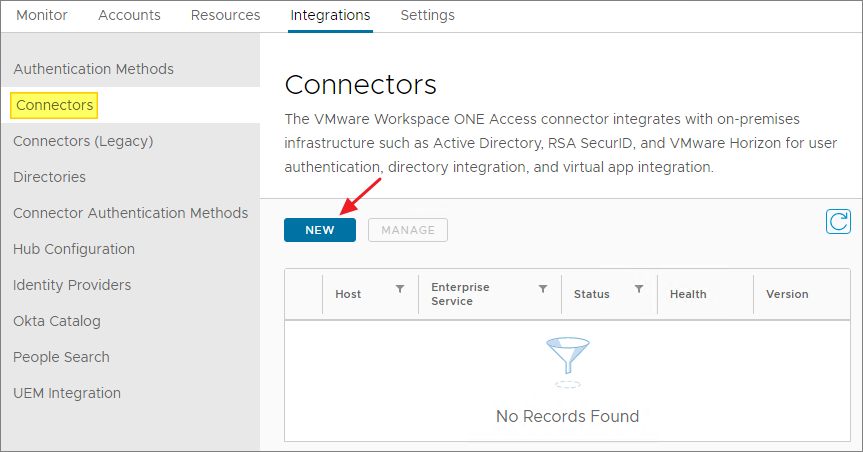Image resolution: width=863 pixels, height=452 pixels.
Task: Open Connector Authentication Methods page
Action: click(x=130, y=213)
